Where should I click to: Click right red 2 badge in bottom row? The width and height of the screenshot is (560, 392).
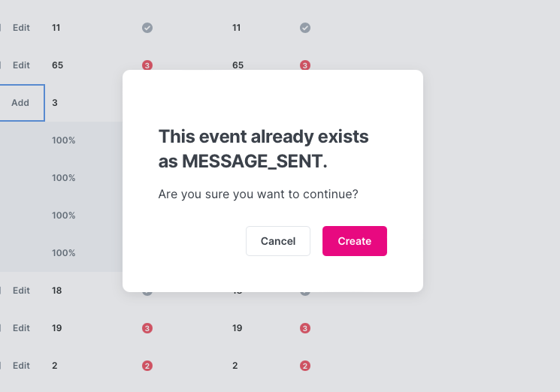click(305, 366)
